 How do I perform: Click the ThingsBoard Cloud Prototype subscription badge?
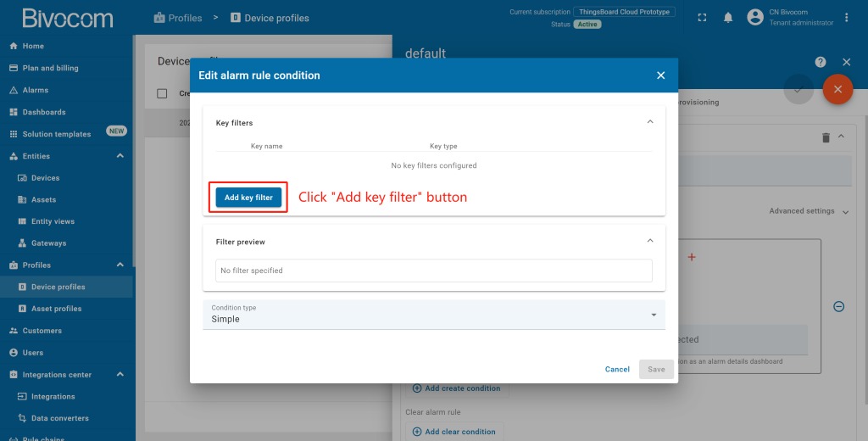pos(624,12)
